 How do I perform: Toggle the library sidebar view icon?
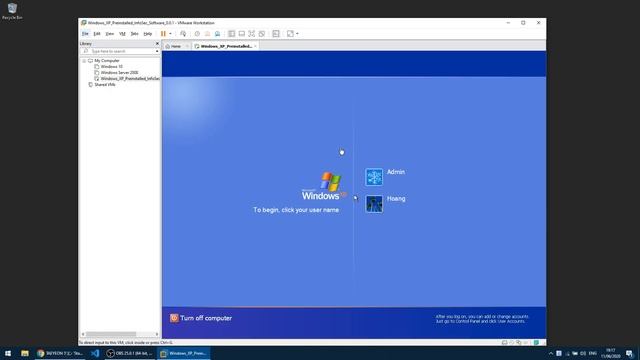[x=231, y=34]
